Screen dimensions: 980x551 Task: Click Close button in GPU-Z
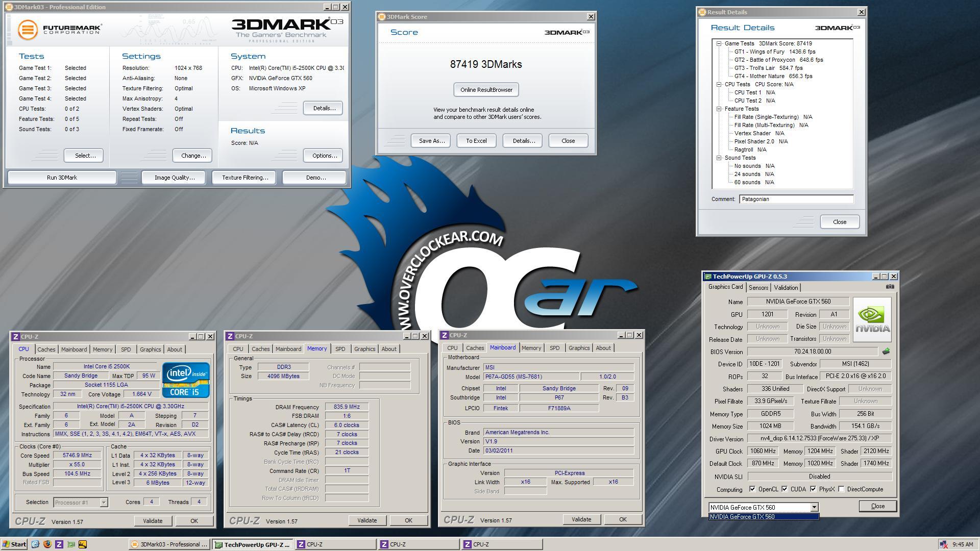[x=877, y=506]
